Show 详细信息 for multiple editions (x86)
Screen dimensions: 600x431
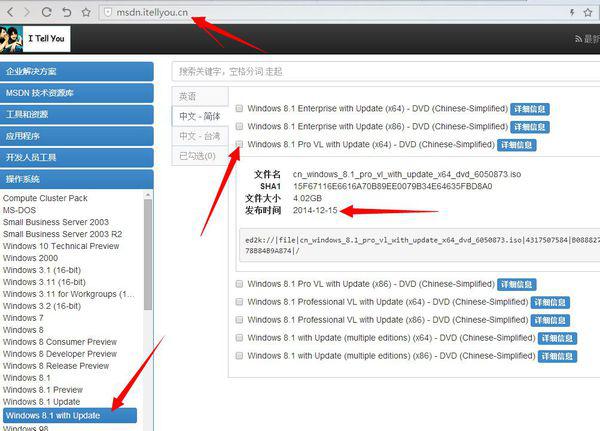(557, 357)
